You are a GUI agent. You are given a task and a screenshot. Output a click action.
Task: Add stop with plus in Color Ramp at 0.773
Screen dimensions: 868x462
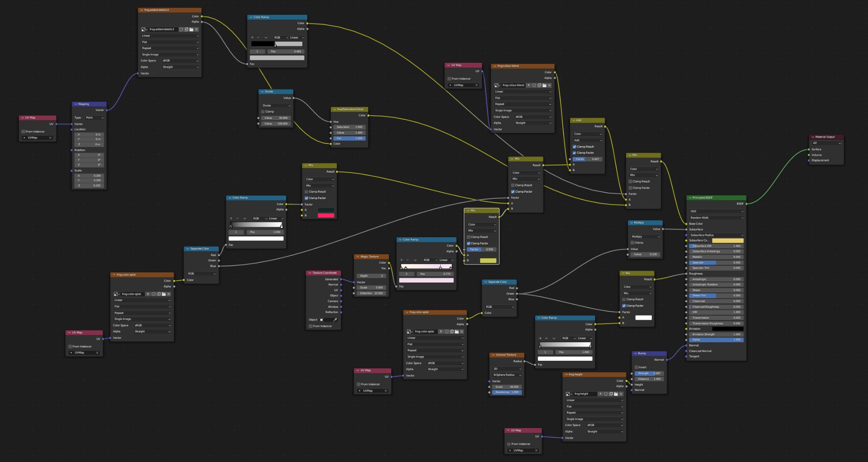pyautogui.click(x=401, y=260)
